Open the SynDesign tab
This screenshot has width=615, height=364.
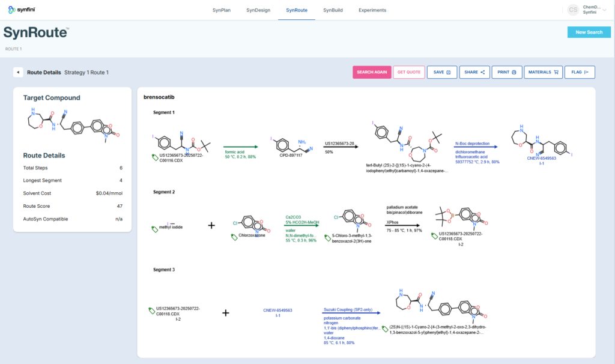(x=258, y=10)
